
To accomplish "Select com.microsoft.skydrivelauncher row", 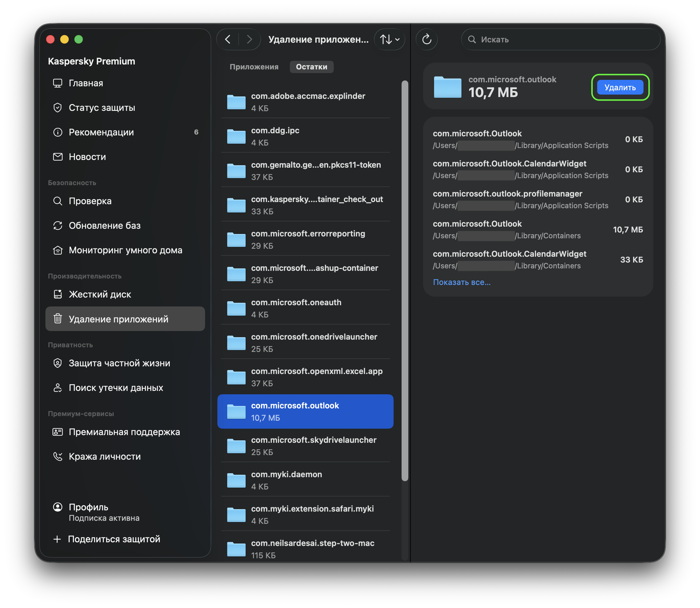I will coord(305,446).
